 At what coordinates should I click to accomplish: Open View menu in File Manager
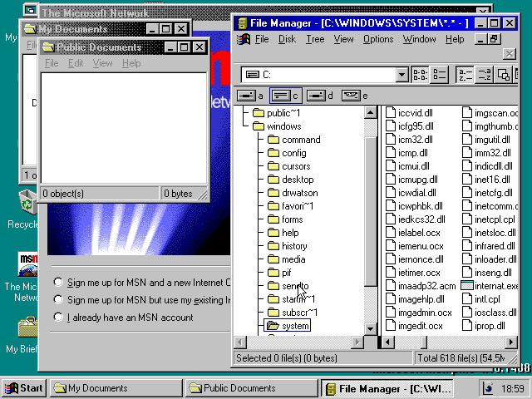tap(343, 39)
